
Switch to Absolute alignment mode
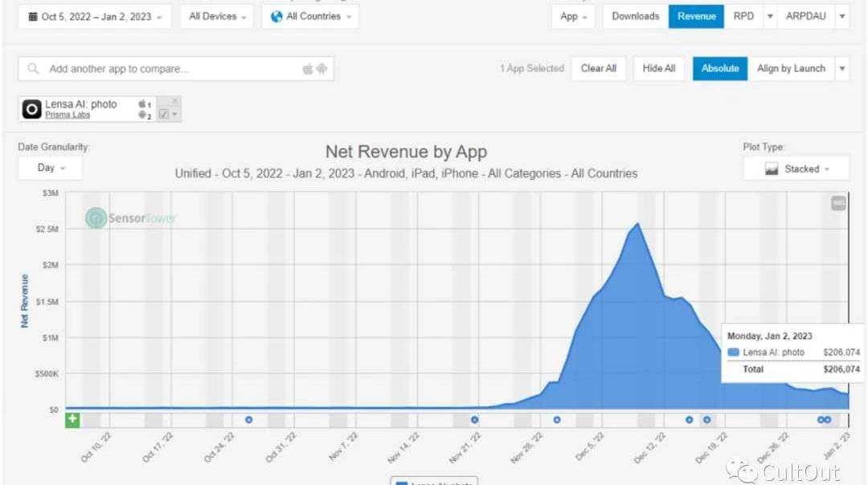coord(719,68)
